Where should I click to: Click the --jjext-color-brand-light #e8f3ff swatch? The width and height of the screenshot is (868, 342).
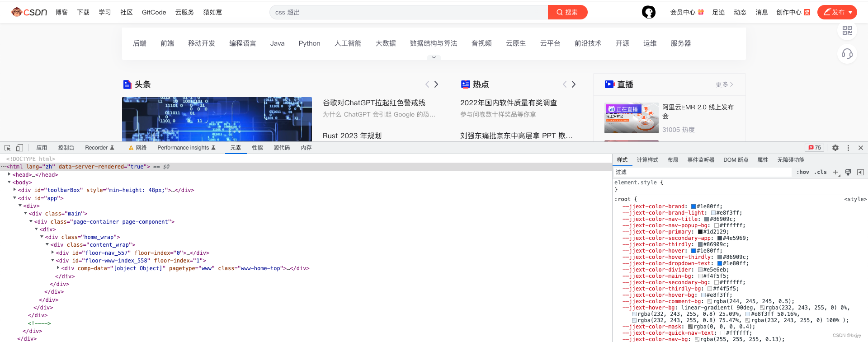(x=713, y=213)
